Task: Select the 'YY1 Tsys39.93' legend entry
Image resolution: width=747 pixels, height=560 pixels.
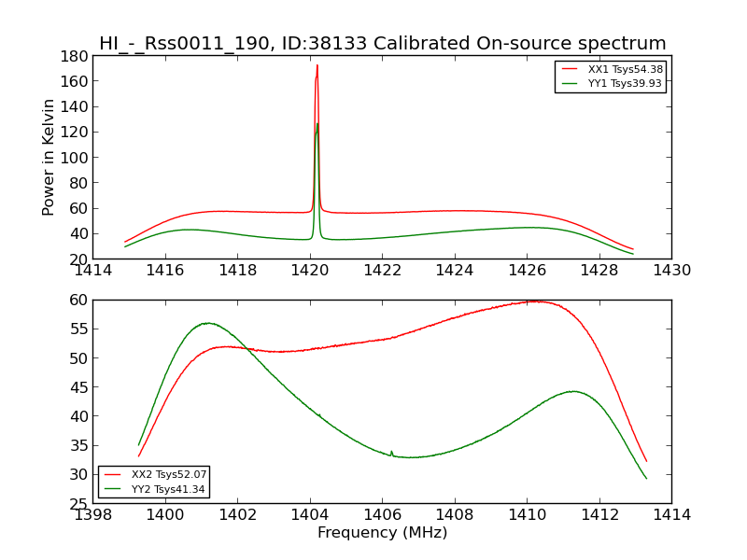Action: click(x=611, y=83)
